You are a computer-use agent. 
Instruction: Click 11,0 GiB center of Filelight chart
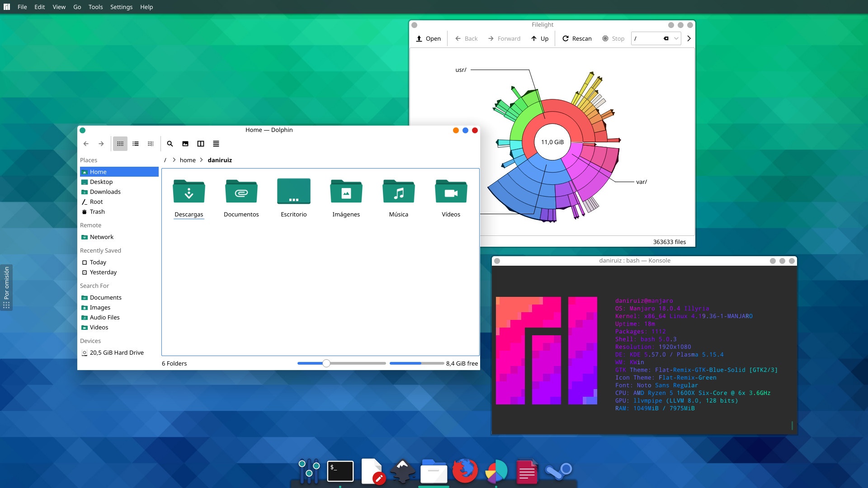tap(552, 142)
